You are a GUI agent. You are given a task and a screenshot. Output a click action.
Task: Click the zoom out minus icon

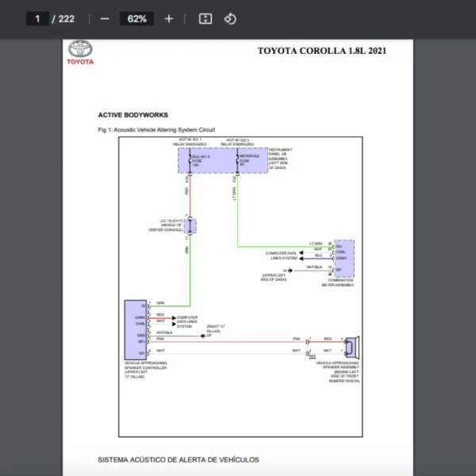[106, 18]
